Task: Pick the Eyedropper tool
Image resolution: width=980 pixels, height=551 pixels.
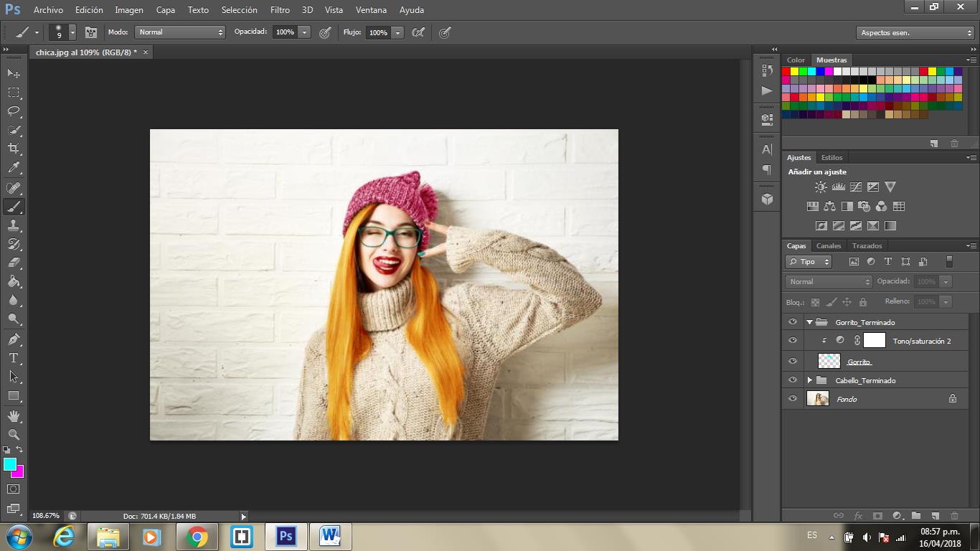Action: [14, 168]
